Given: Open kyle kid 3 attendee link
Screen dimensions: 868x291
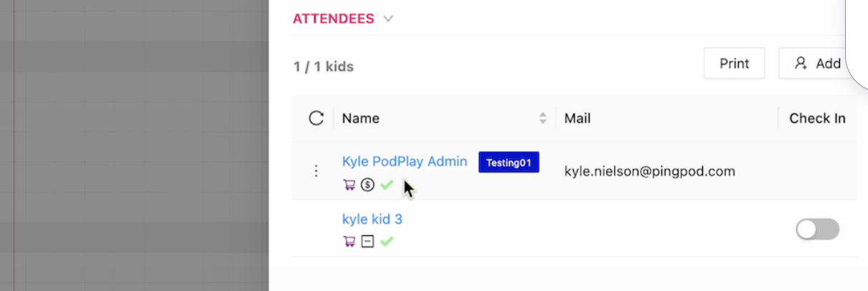Looking at the screenshot, I should click(x=372, y=219).
